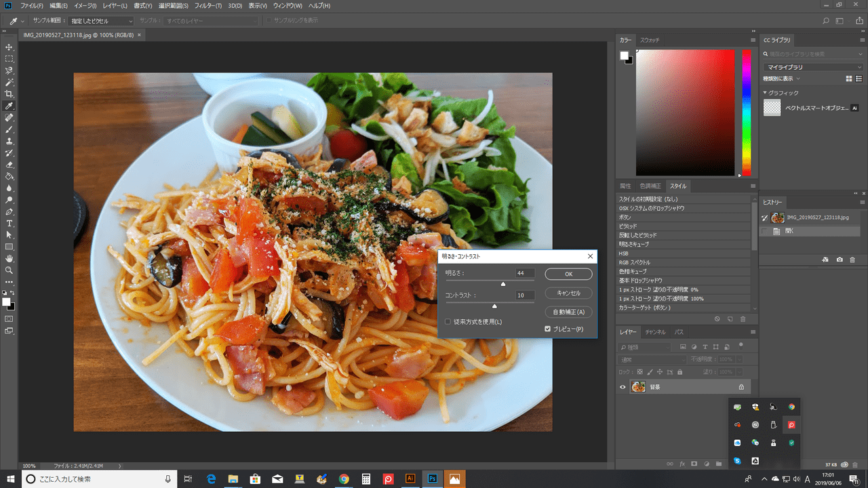Hide the 背景 layer with the eye icon
868x488 pixels.
coord(623,387)
